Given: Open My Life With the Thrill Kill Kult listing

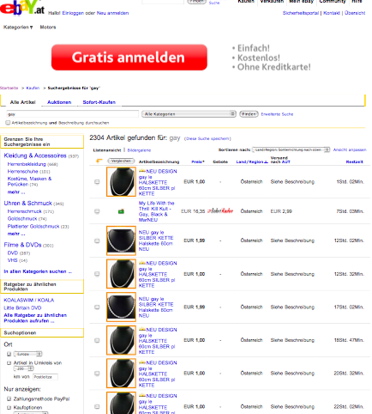Looking at the screenshot, I should (x=156, y=211).
